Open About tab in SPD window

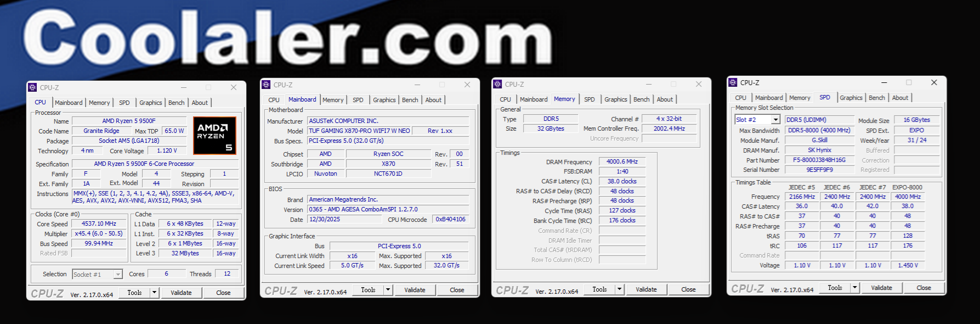[900, 98]
